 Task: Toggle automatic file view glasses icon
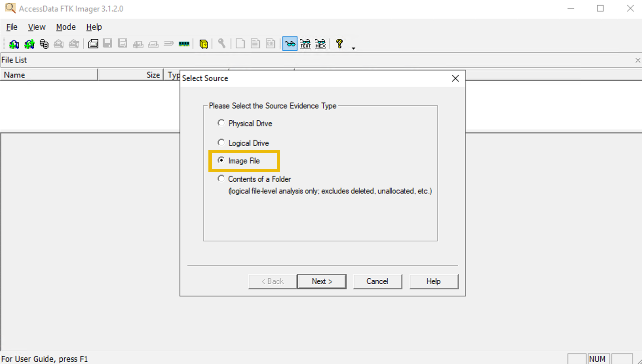coord(290,44)
